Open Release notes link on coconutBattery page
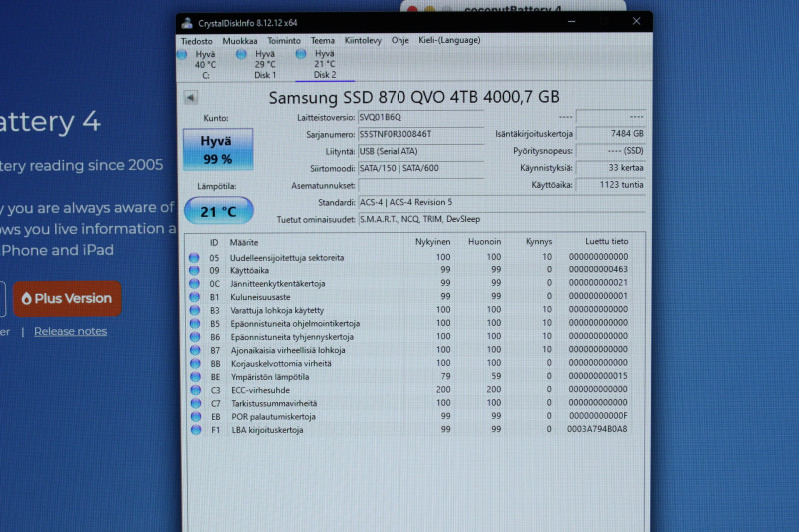Screen dimensions: 799x532 point(70,332)
